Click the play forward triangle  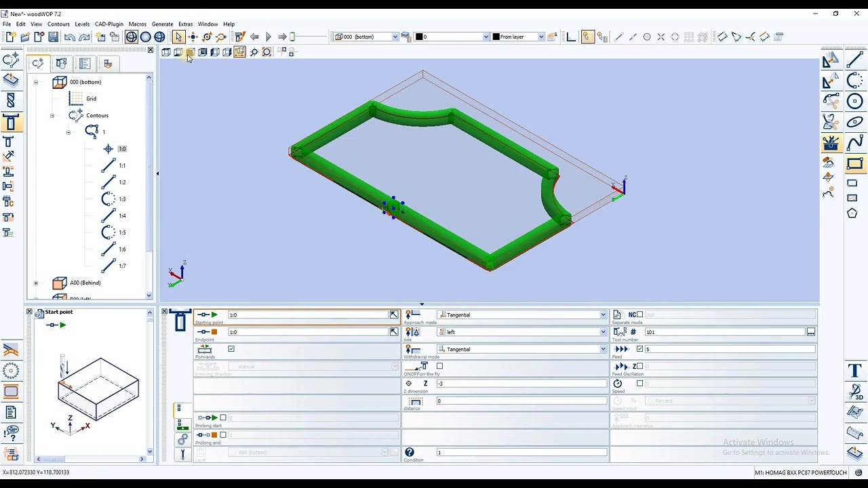(x=269, y=37)
